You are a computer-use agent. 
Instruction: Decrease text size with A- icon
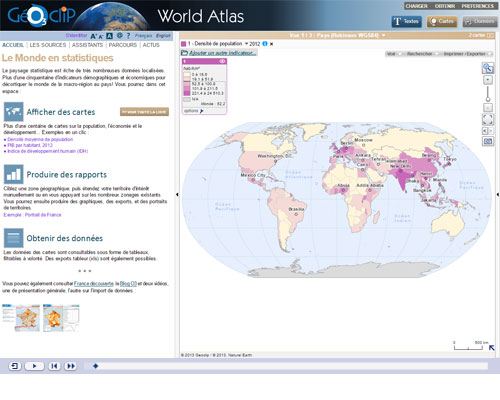pyautogui.click(x=101, y=36)
